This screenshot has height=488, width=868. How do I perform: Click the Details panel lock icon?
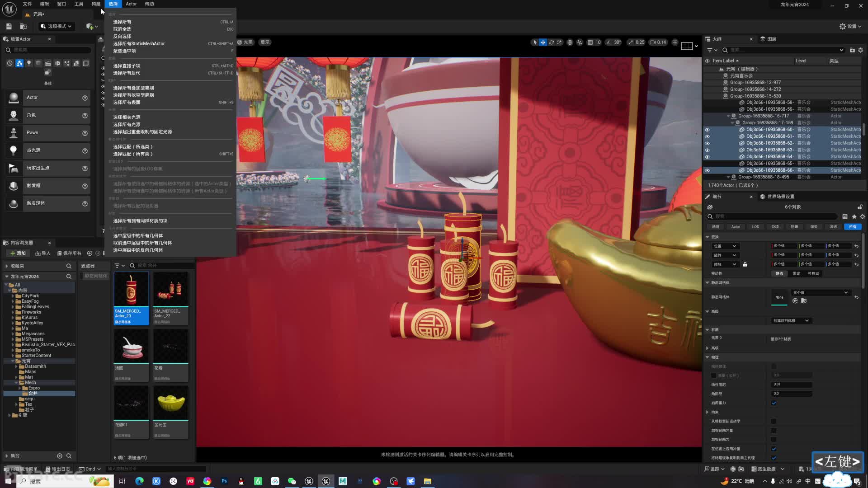click(860, 207)
